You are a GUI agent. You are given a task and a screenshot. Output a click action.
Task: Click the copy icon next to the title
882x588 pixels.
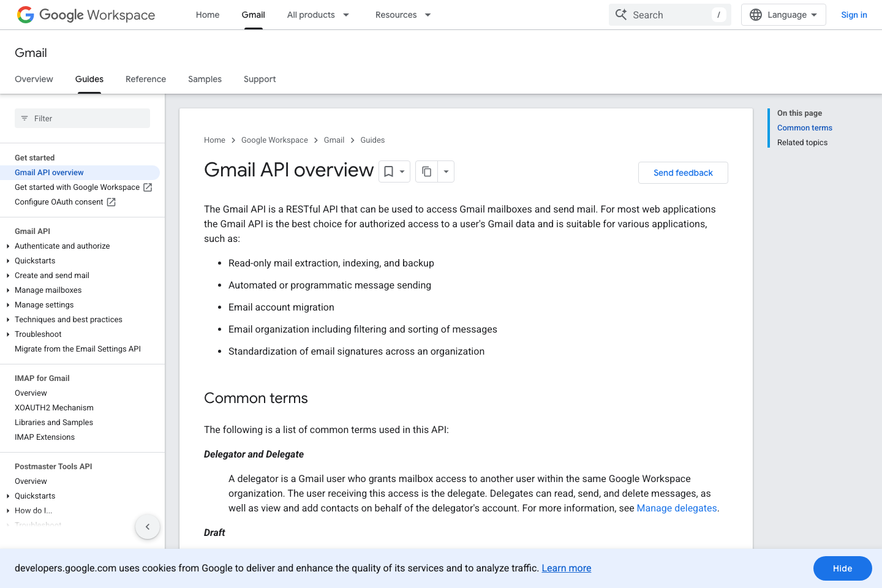coord(426,171)
